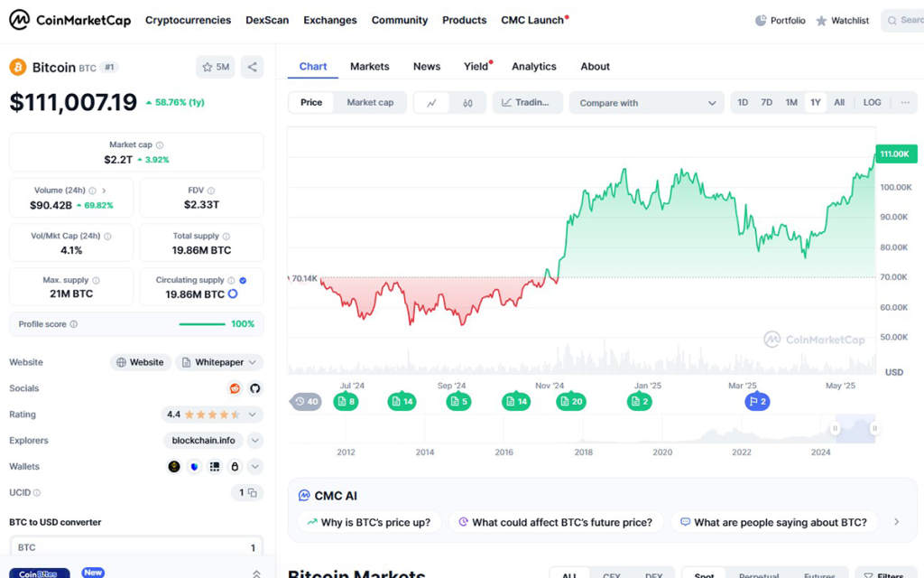Viewport: 924px width, 578px height.
Task: Copy the UCID with the copy icon
Action: [x=253, y=492]
